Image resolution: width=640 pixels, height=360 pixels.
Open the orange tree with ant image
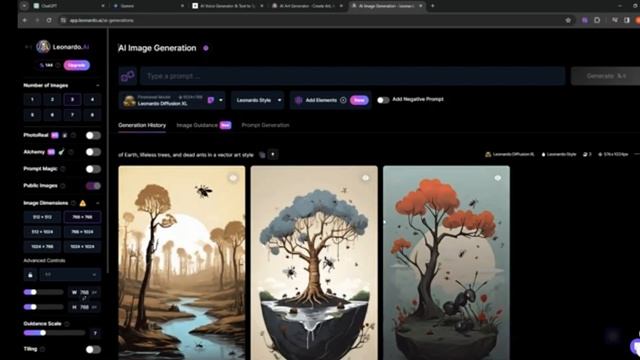tap(446, 263)
